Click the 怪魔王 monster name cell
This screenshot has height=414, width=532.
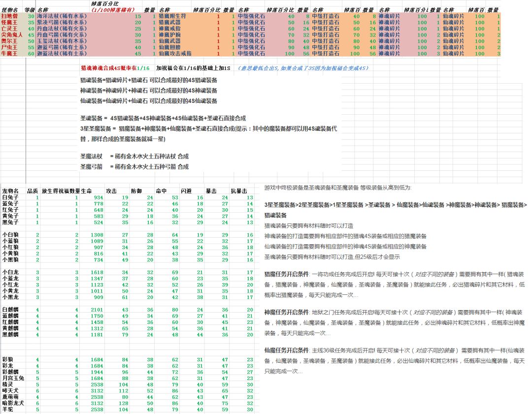9,22
